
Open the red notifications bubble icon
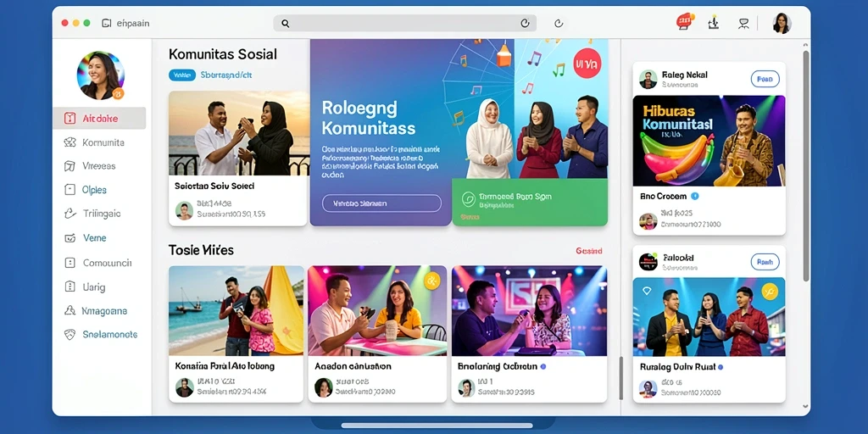click(685, 21)
